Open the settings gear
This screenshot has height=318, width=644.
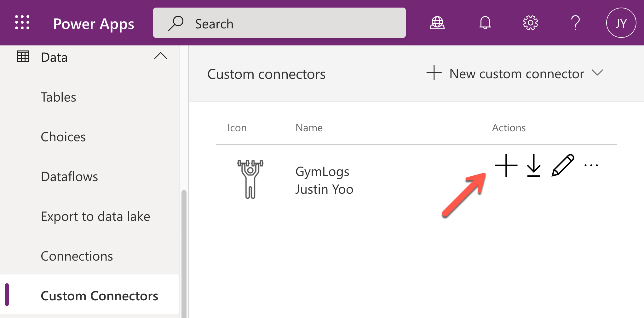pos(530,23)
